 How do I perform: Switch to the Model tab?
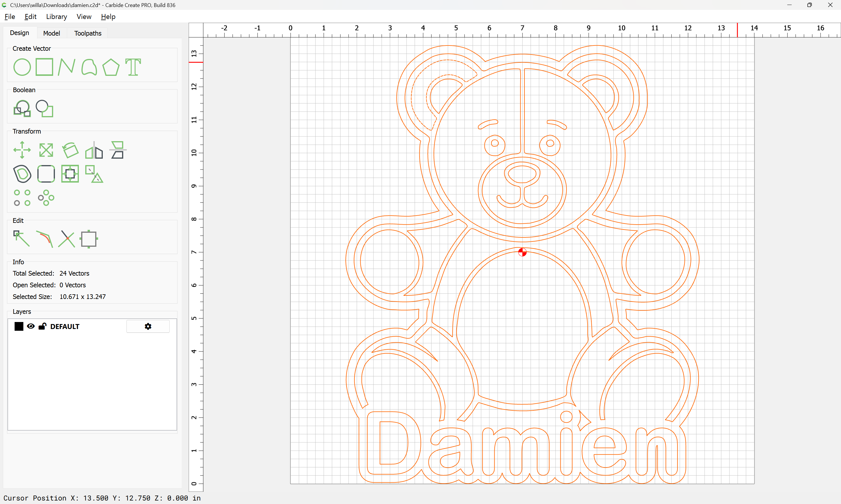tap(51, 33)
